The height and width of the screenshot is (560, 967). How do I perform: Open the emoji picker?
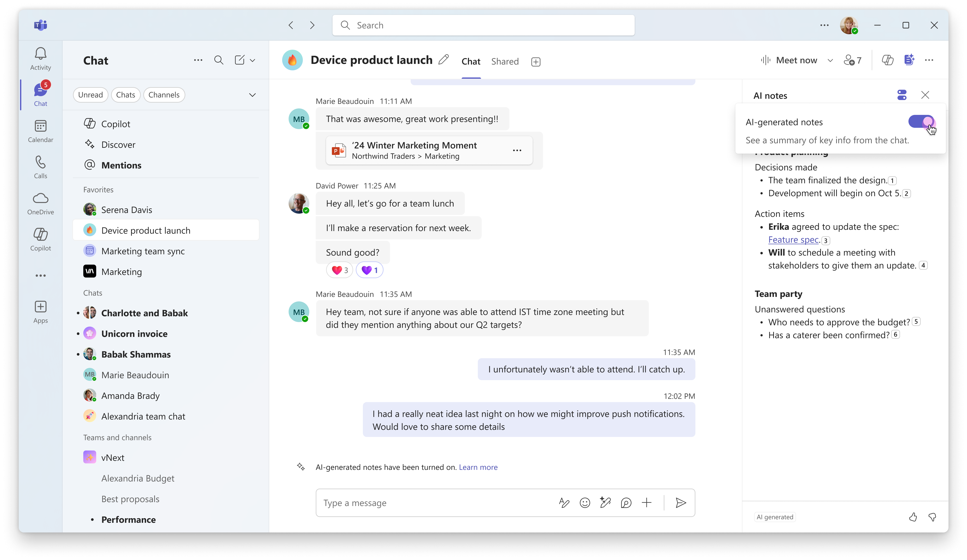tap(585, 503)
